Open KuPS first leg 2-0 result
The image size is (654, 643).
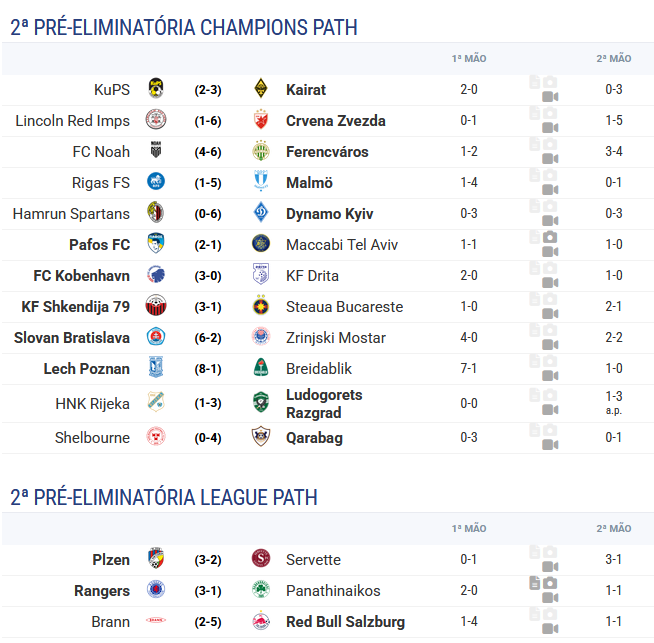click(x=469, y=89)
